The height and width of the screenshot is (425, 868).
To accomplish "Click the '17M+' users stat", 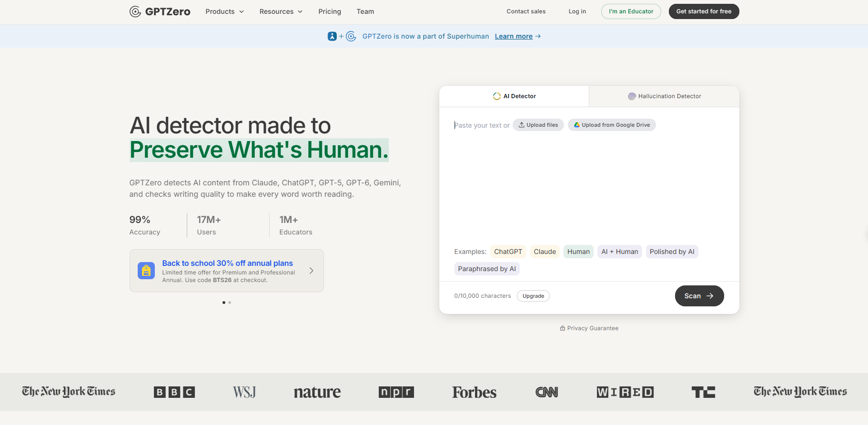I will coord(209,220).
